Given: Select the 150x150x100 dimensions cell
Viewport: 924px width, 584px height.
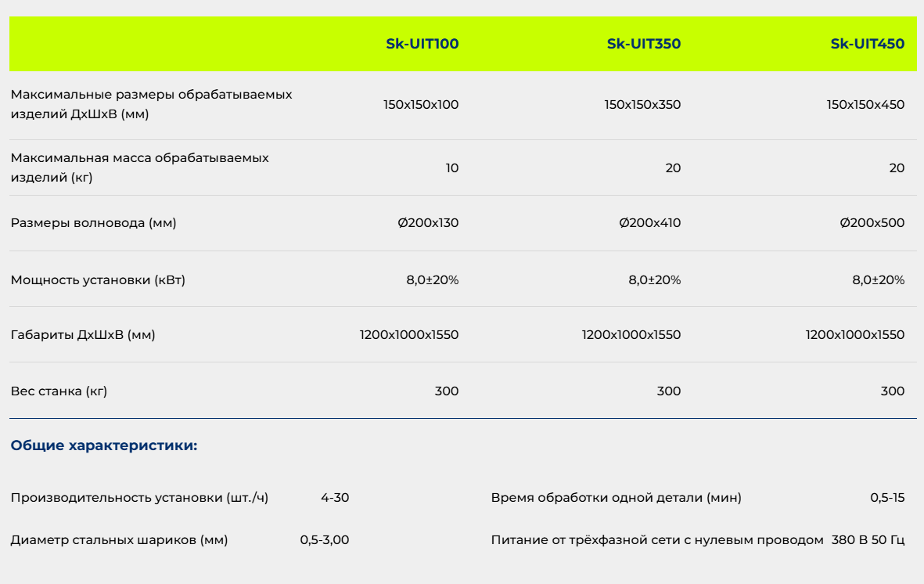Looking at the screenshot, I should pos(421,104).
